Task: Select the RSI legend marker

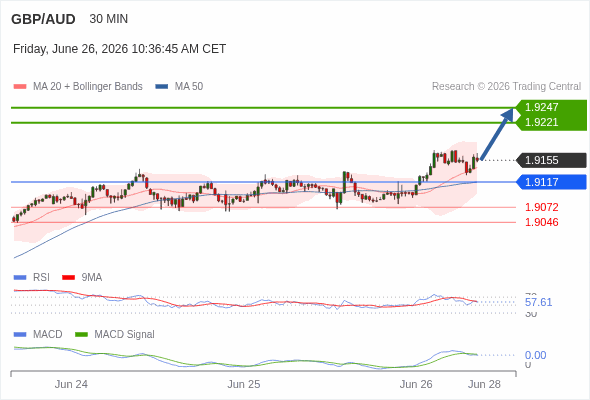Action: (x=20, y=278)
